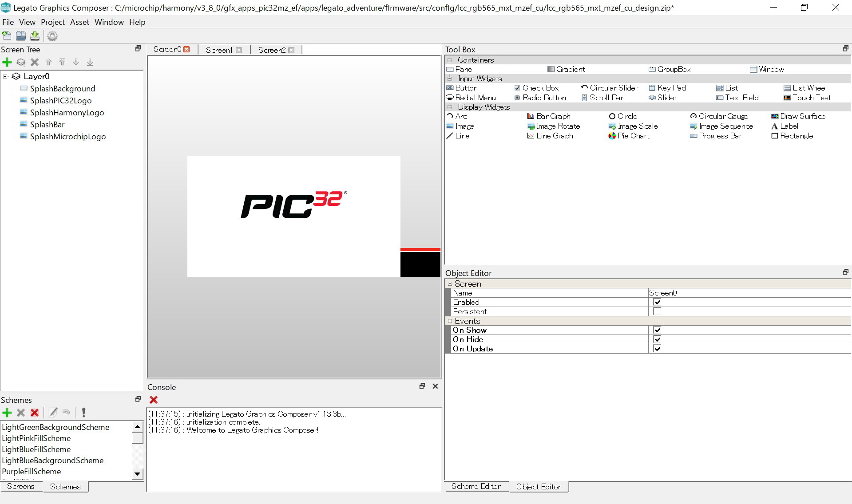Move item down in Screen Tree
The image size is (852, 504).
coord(76,62)
